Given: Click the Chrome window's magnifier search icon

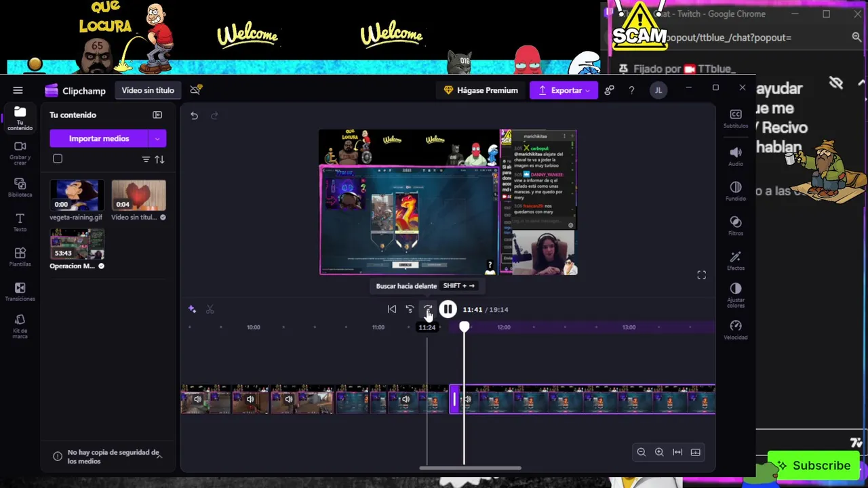Looking at the screenshot, I should pyautogui.click(x=856, y=37).
